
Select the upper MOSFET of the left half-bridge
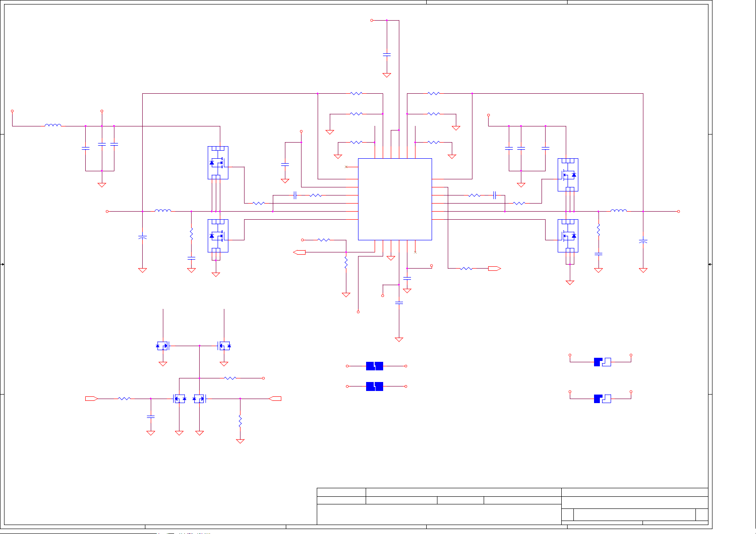pos(218,163)
